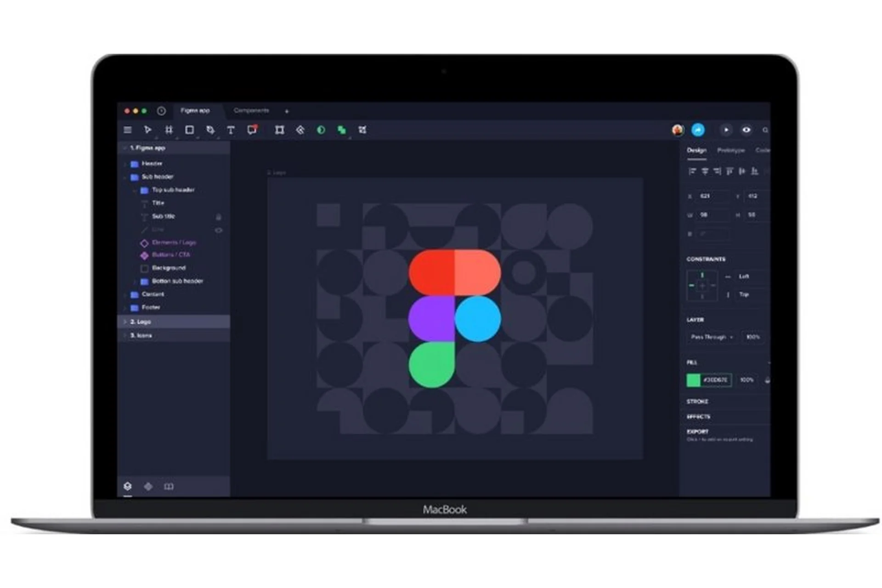Open the hamburger main menu
Screen dimensions: 882x588
[x=128, y=130]
